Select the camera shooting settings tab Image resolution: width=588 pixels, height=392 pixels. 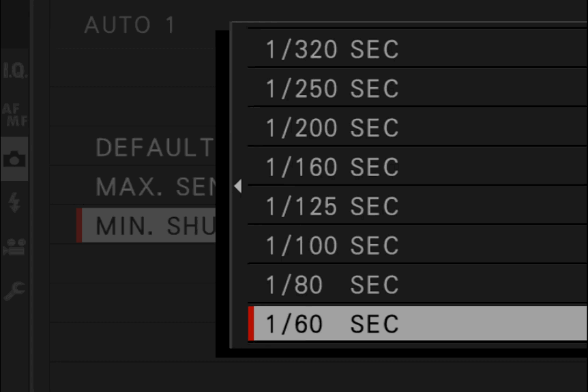pos(14,159)
